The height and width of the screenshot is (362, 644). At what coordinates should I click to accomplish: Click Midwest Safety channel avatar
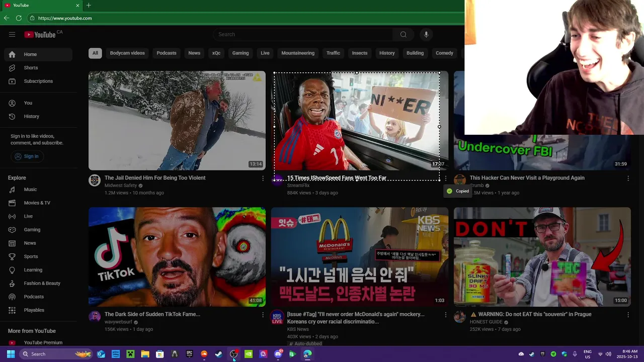coord(95,180)
